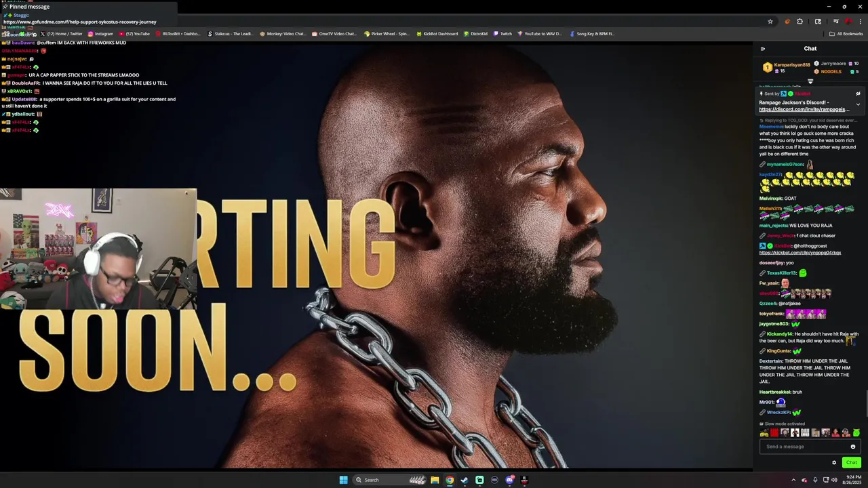Open Picker Wheel bookmark
The width and height of the screenshot is (868, 488).
[x=387, y=34]
